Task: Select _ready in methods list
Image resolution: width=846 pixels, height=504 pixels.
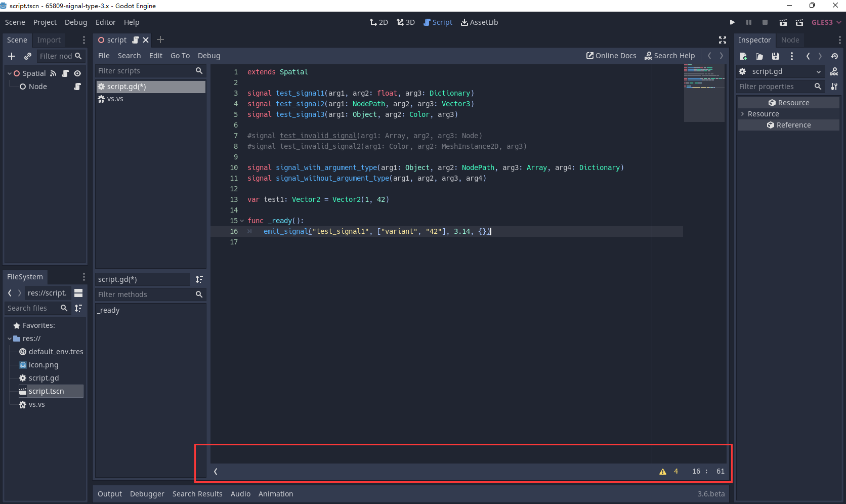Action: click(151, 310)
